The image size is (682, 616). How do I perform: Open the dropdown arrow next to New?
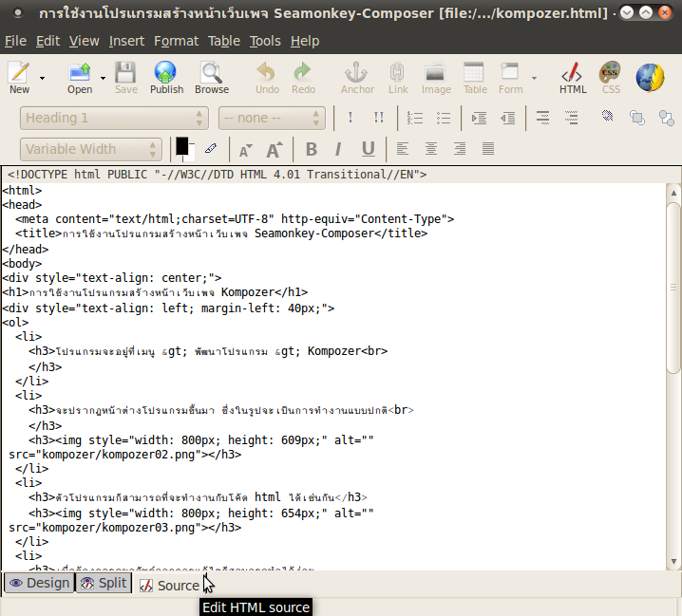[42, 78]
